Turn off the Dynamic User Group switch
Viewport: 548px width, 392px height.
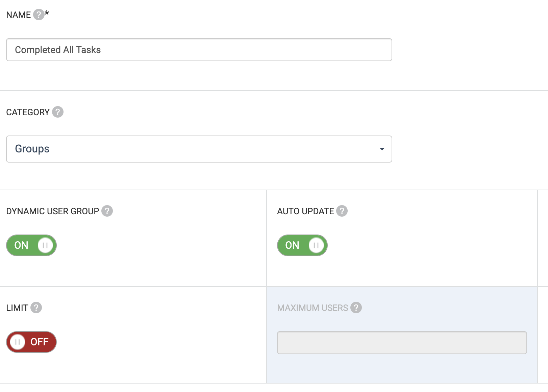point(31,245)
